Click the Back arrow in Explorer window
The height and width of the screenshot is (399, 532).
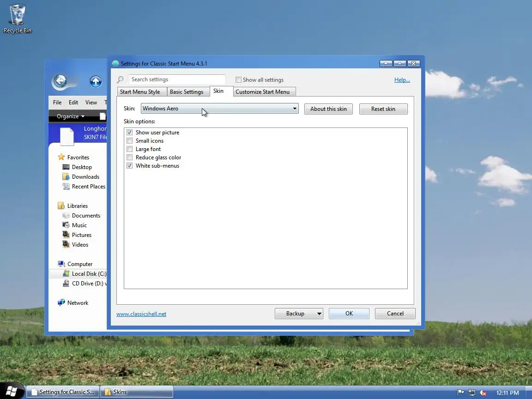pos(60,81)
